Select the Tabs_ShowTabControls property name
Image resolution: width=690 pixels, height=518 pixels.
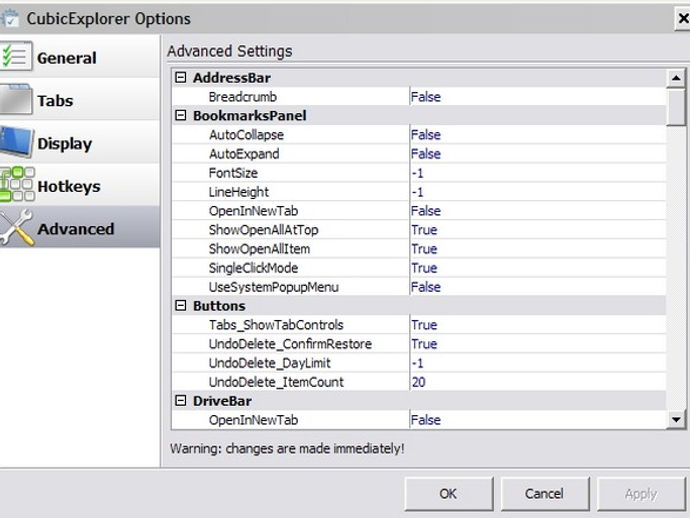(276, 325)
